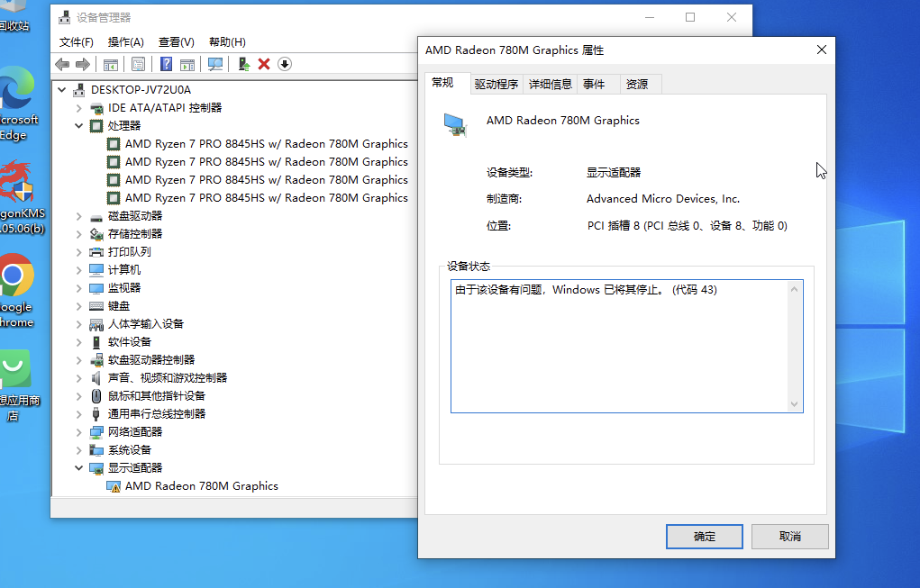This screenshot has width=920, height=588.
Task: Expand the 人体学输入设备 node
Action: coord(78,324)
